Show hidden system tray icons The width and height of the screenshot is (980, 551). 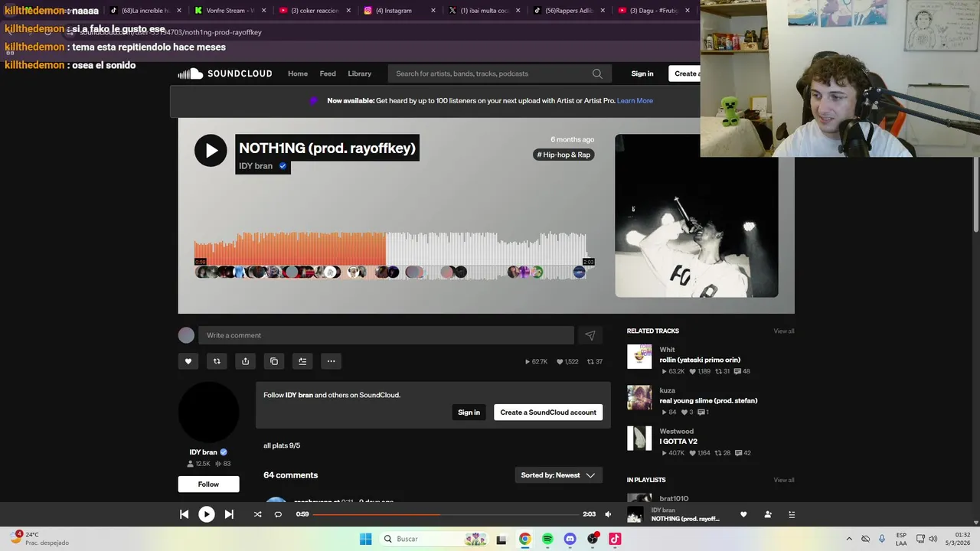[848, 539]
